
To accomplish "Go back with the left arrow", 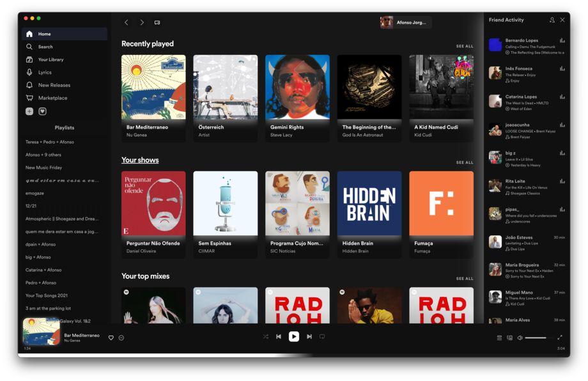I will (x=127, y=22).
